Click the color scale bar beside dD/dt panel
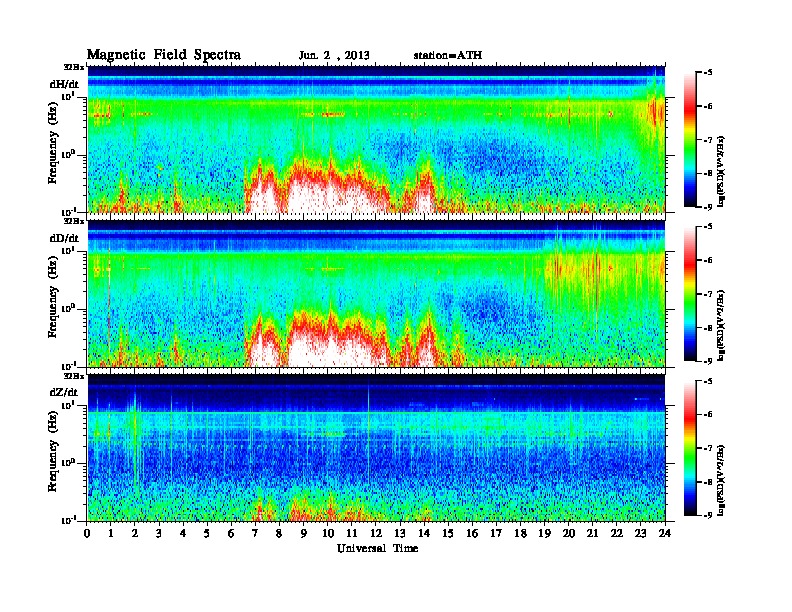This screenshot has height=612, width=792. [x=690, y=293]
